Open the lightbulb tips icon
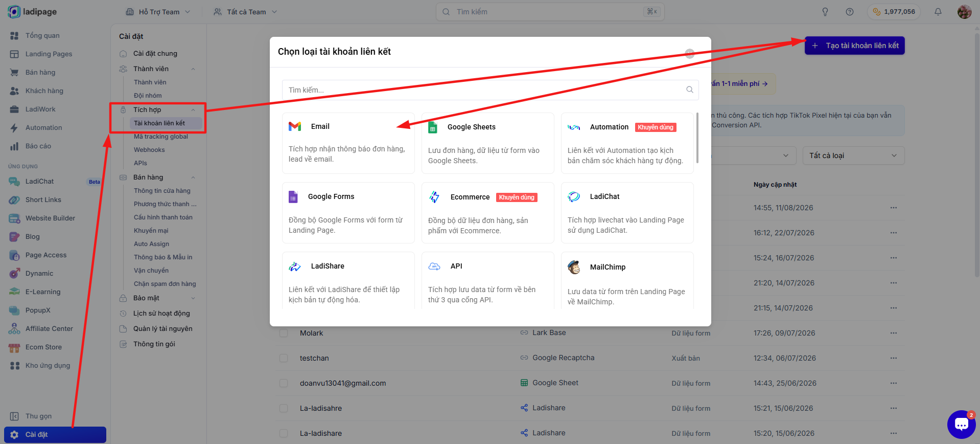The width and height of the screenshot is (980, 444). [825, 12]
